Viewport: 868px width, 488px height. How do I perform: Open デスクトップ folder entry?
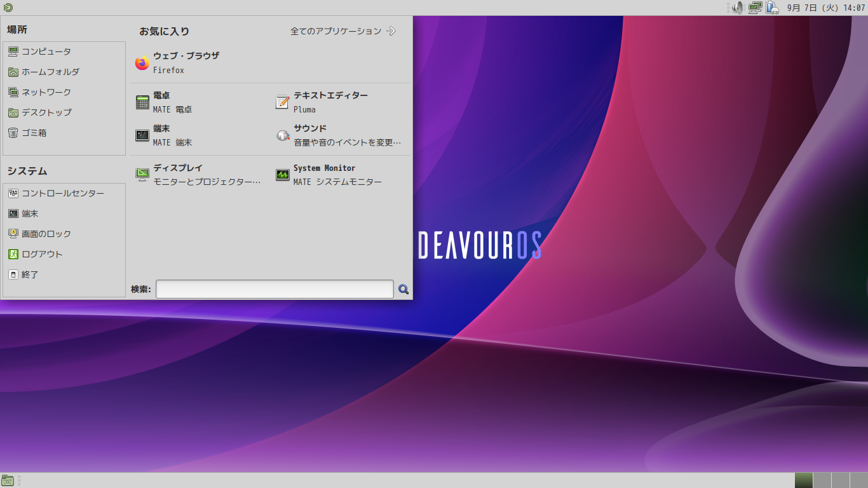pos(64,112)
